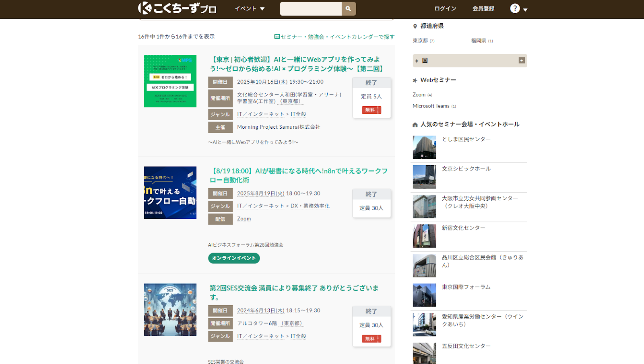This screenshot has width=644, height=364.
Task: Open the 東京国際フォーラム venue link
Action: coord(466,287)
